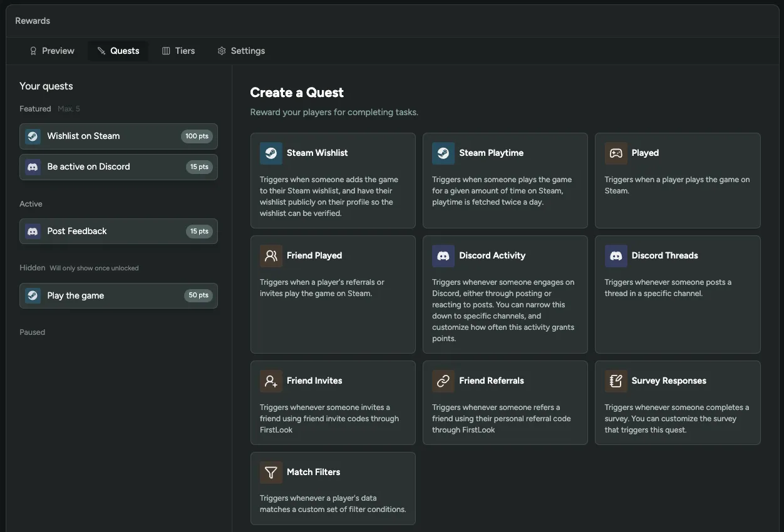Click the funnel icon on Match Filters card

271,473
